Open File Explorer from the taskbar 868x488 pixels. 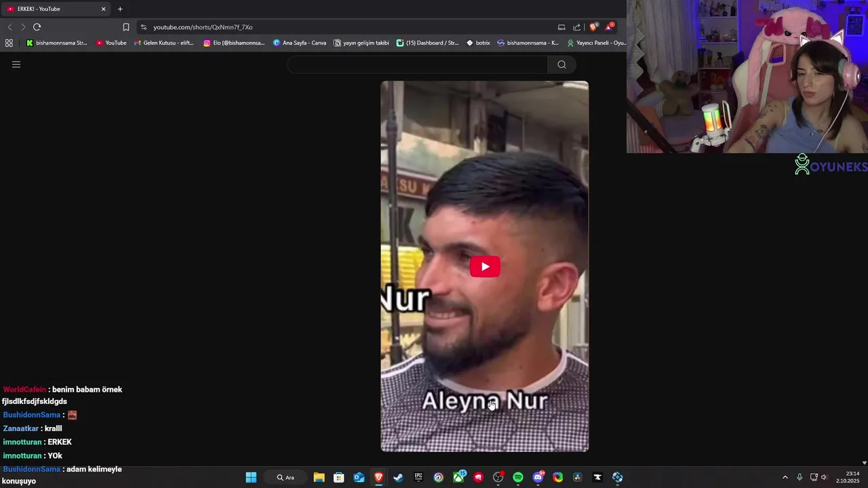click(319, 477)
